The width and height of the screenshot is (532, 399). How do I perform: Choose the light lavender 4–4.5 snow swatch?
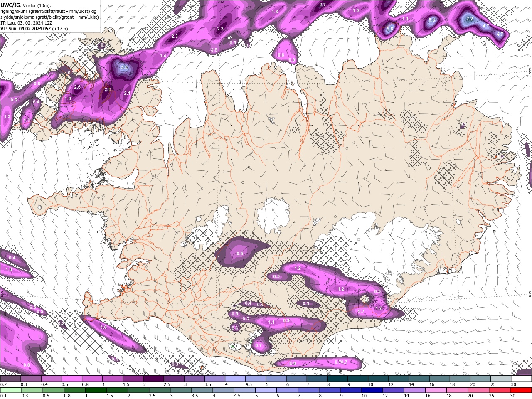pos(235,379)
